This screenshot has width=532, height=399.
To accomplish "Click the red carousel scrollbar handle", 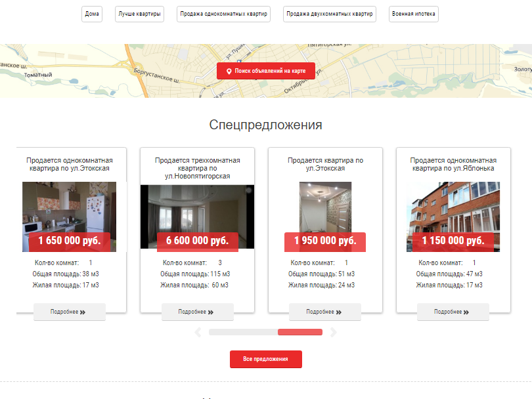I will [x=300, y=332].
